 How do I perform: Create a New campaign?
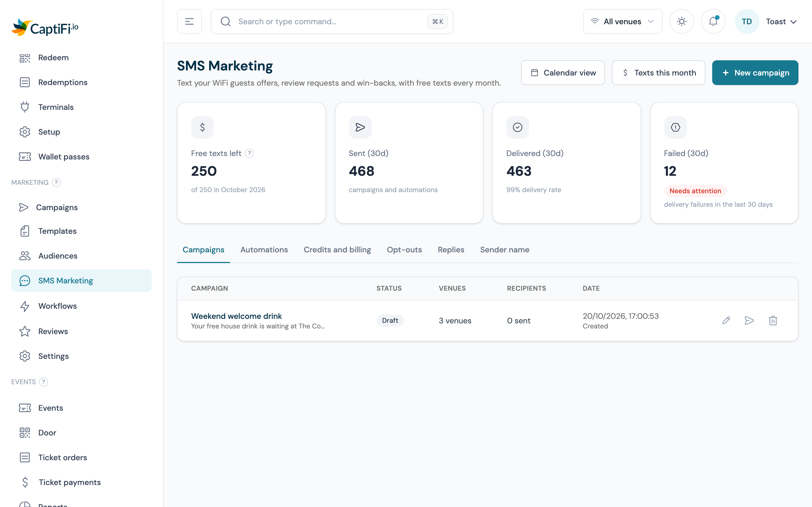pos(755,73)
